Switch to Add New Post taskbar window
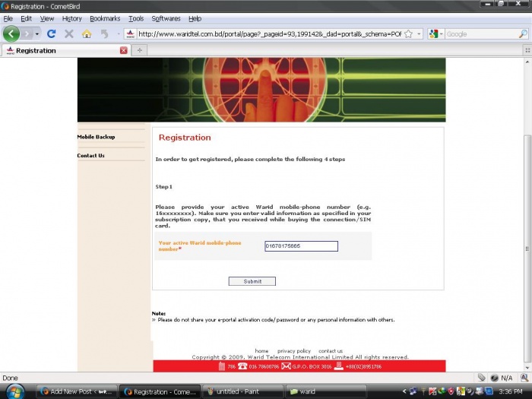The image size is (532, 399). coord(77,392)
